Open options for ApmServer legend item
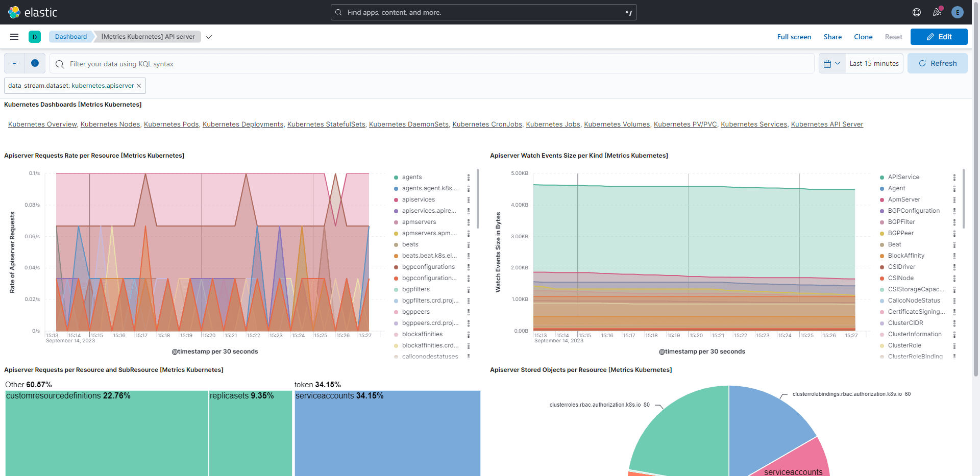Image resolution: width=980 pixels, height=476 pixels. pos(954,199)
